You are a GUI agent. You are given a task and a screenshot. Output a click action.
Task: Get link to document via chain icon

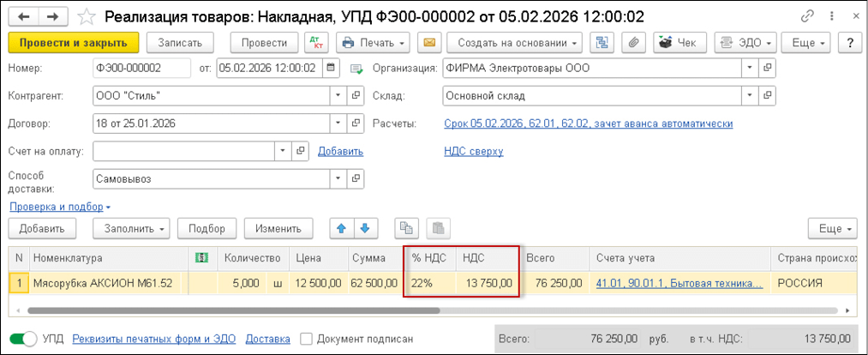[x=807, y=16]
